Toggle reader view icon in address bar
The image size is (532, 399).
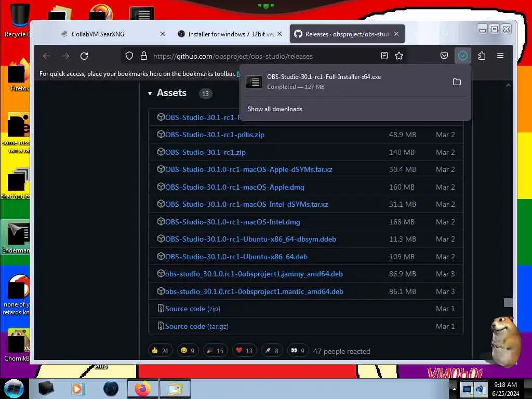384,56
